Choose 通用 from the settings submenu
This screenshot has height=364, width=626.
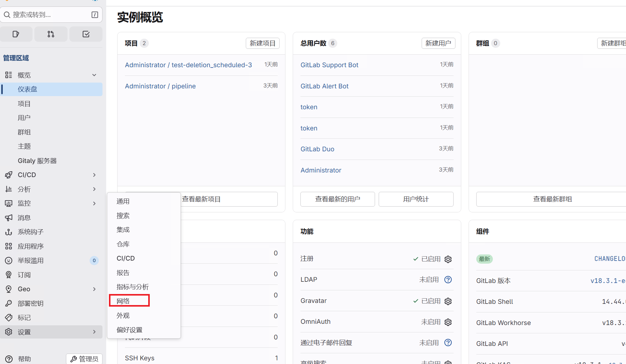[x=123, y=201]
